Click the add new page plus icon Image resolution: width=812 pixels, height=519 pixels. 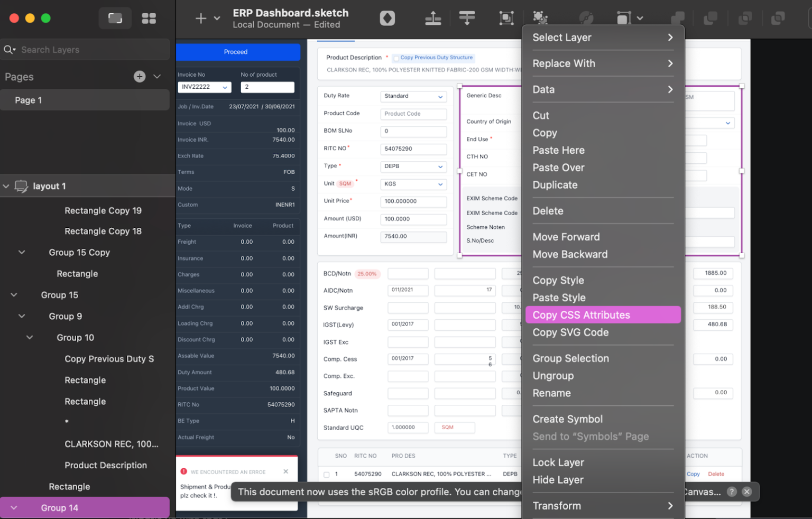pos(139,76)
